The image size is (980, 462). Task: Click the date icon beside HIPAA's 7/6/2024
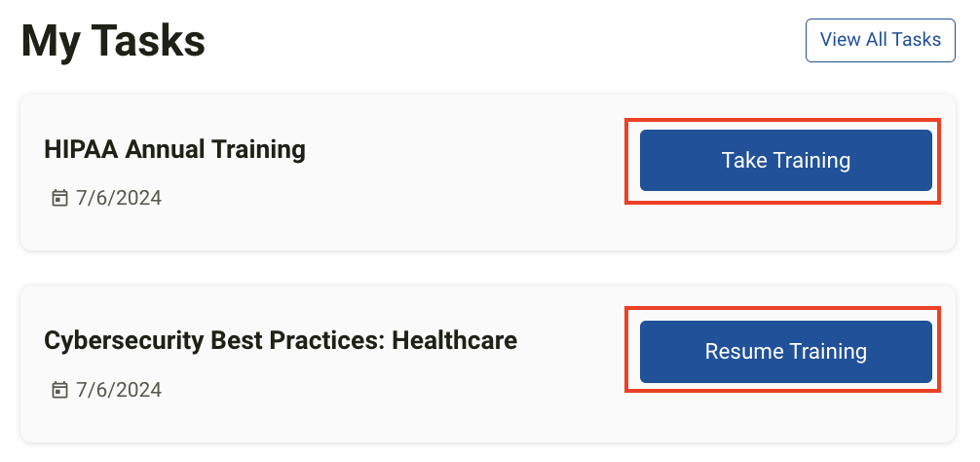(x=59, y=199)
